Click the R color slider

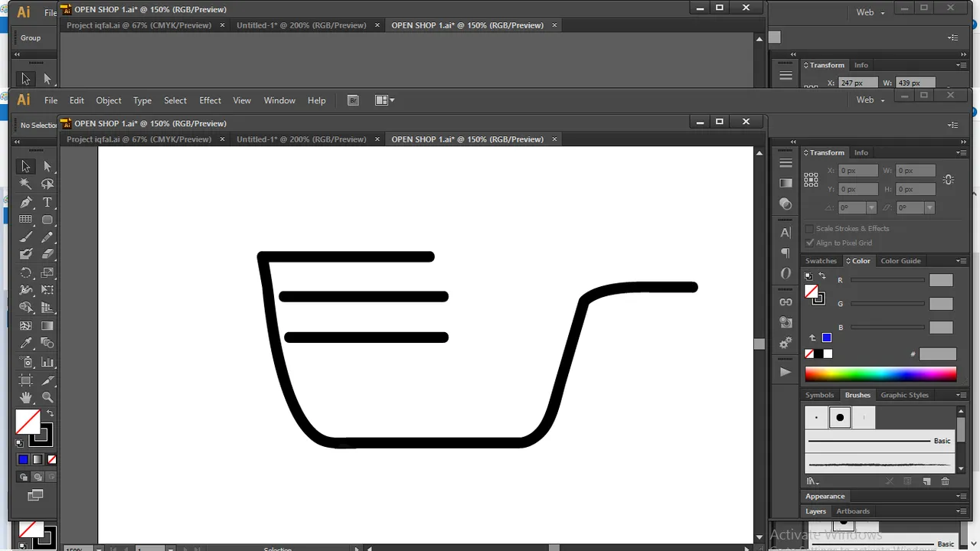click(887, 280)
